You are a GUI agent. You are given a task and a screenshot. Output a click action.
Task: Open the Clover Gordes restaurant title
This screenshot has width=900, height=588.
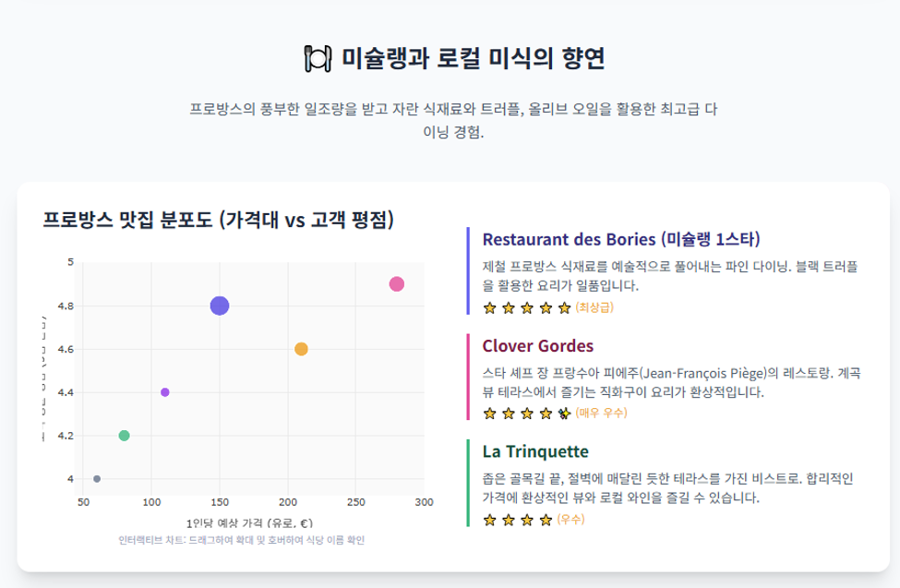pyautogui.click(x=538, y=345)
